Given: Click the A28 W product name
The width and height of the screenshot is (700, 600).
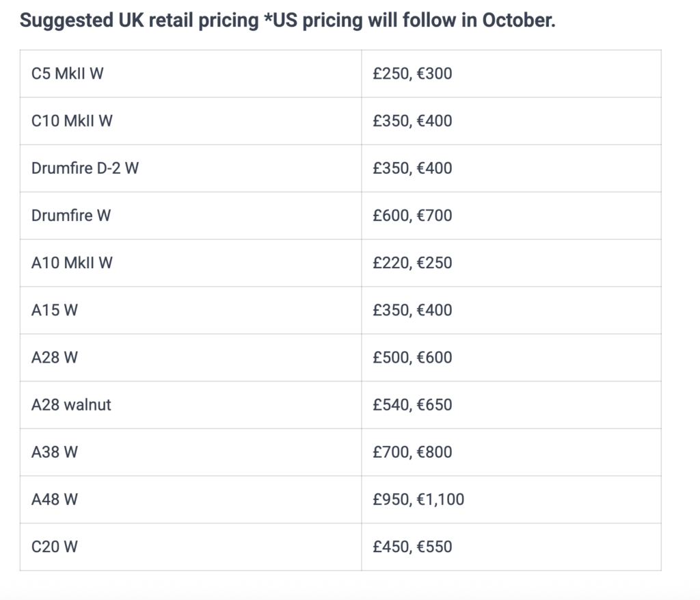Looking at the screenshot, I should 55,357.
